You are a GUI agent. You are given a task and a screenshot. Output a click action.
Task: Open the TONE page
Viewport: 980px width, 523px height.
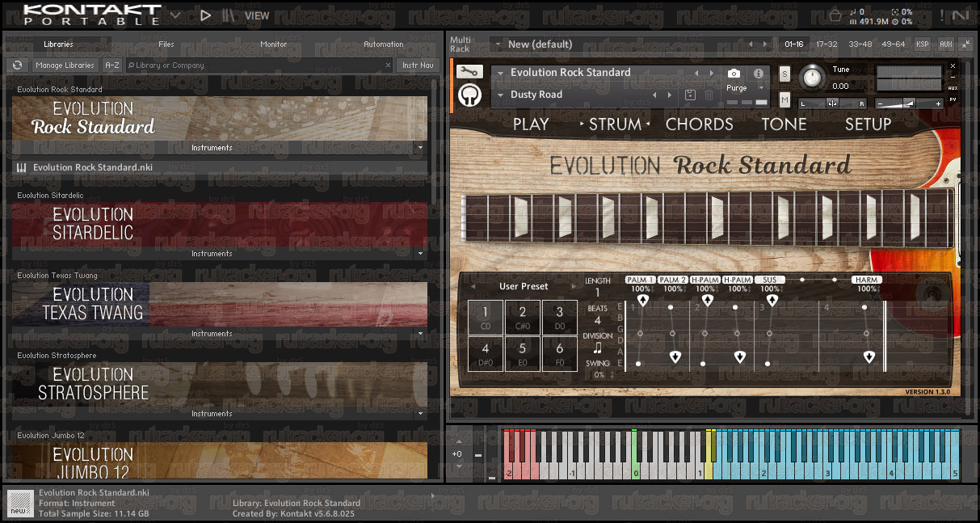coord(784,124)
